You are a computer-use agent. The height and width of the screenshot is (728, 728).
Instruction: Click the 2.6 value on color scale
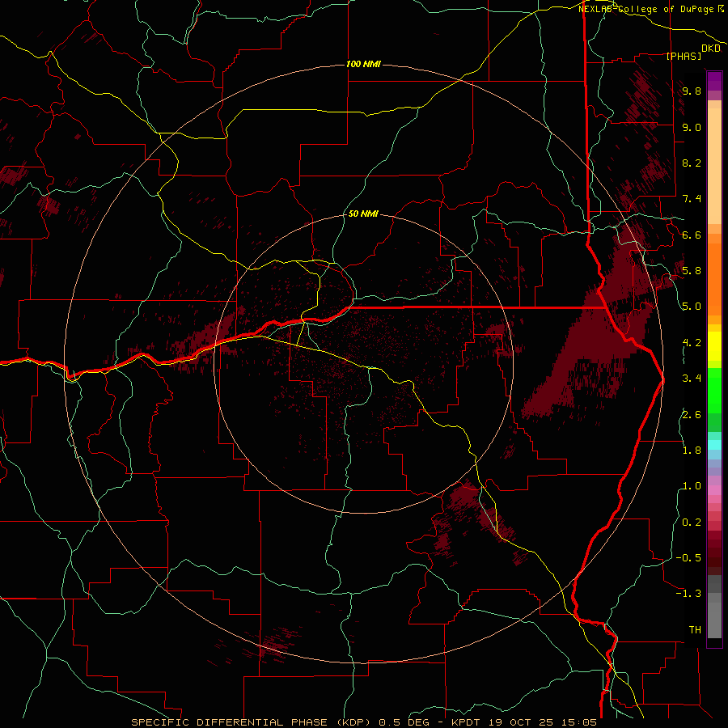pyautogui.click(x=692, y=414)
